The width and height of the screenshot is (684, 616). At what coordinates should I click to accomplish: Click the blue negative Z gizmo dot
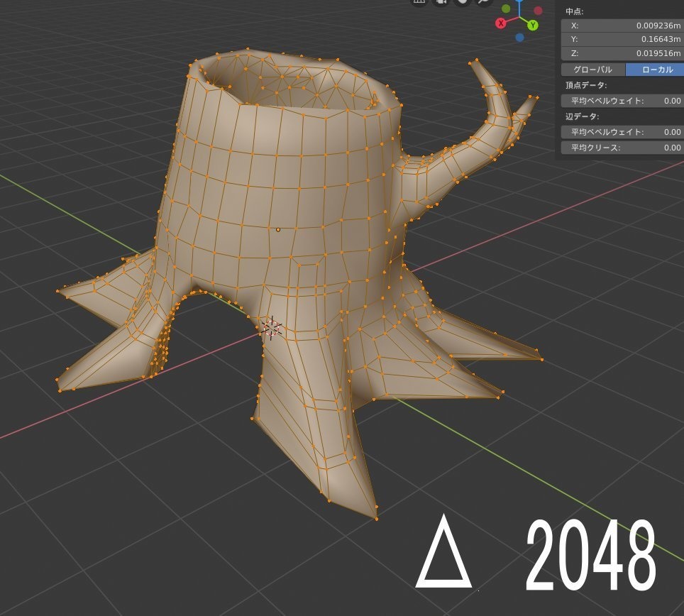(519, 38)
